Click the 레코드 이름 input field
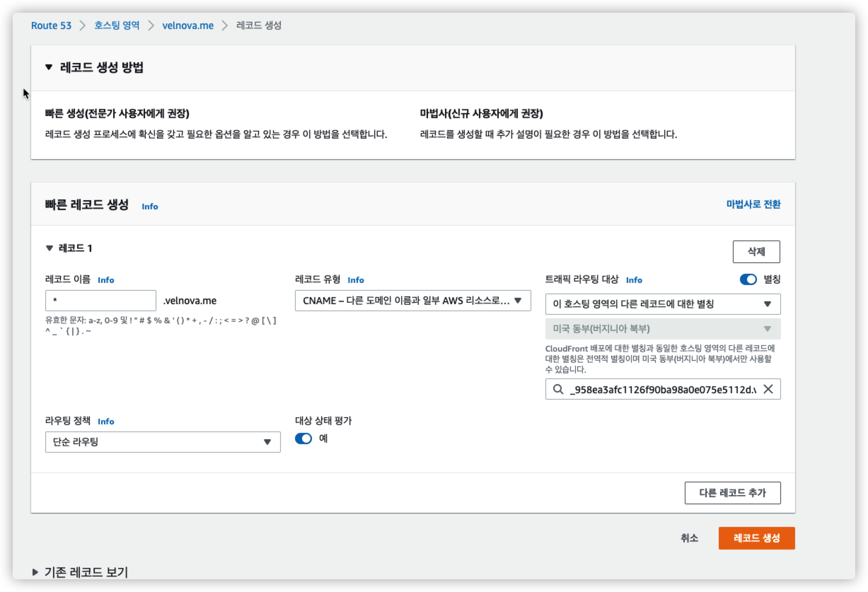The height and width of the screenshot is (592, 868). point(100,301)
